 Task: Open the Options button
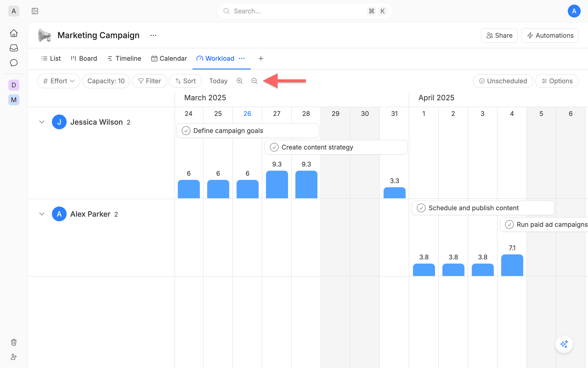557,81
